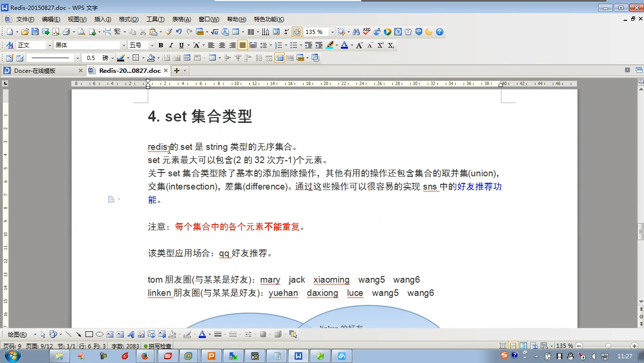Select the ellipse shape in the drawing toolbar
644x363 pixels.
(99, 334)
